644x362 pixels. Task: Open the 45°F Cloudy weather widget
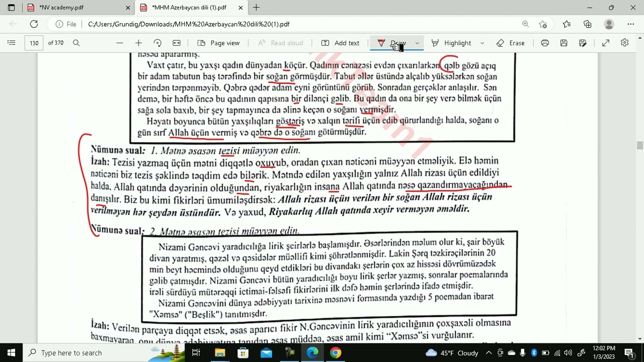click(452, 353)
